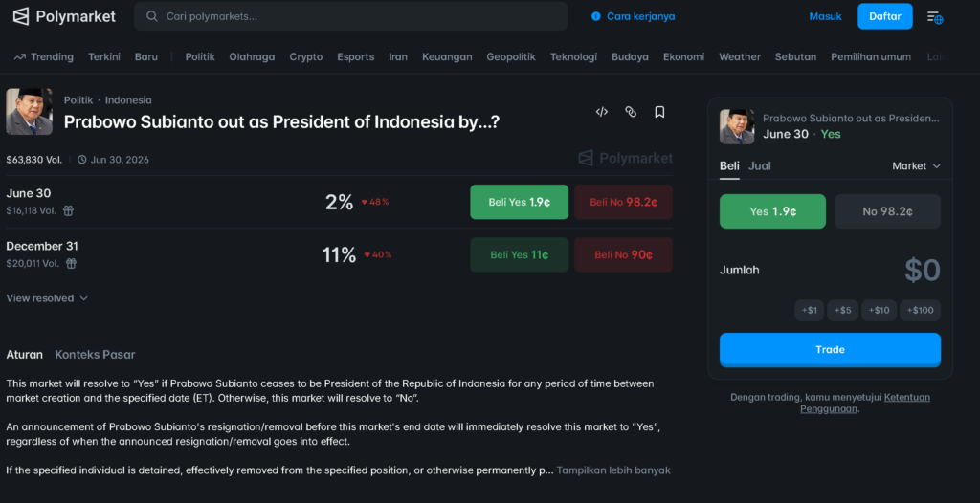This screenshot has height=503, width=980.
Task: Add +$10 to the amount
Action: [x=879, y=311]
